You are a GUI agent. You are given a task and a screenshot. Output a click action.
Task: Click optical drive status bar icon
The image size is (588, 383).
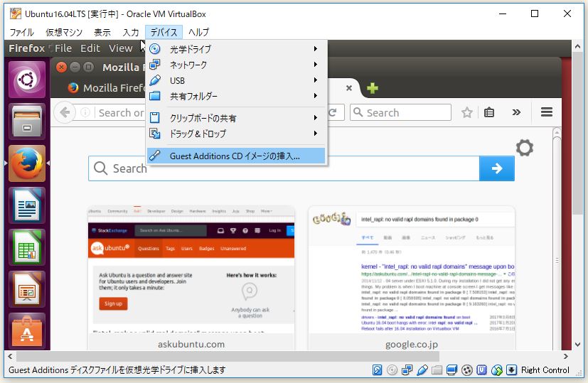coord(392,370)
